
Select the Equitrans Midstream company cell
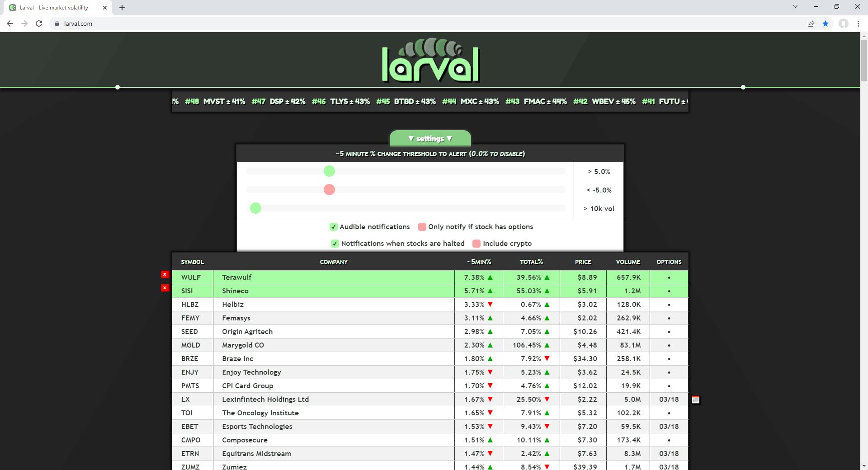[x=334, y=454]
